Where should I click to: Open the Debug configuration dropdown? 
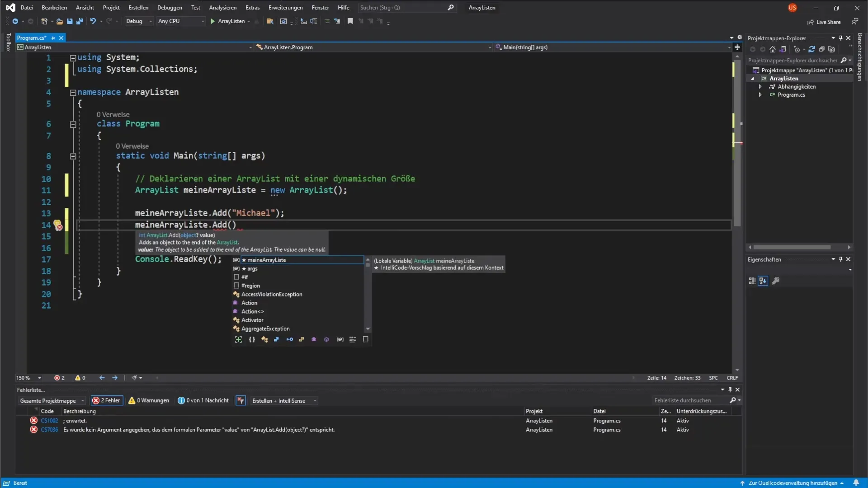pos(139,21)
